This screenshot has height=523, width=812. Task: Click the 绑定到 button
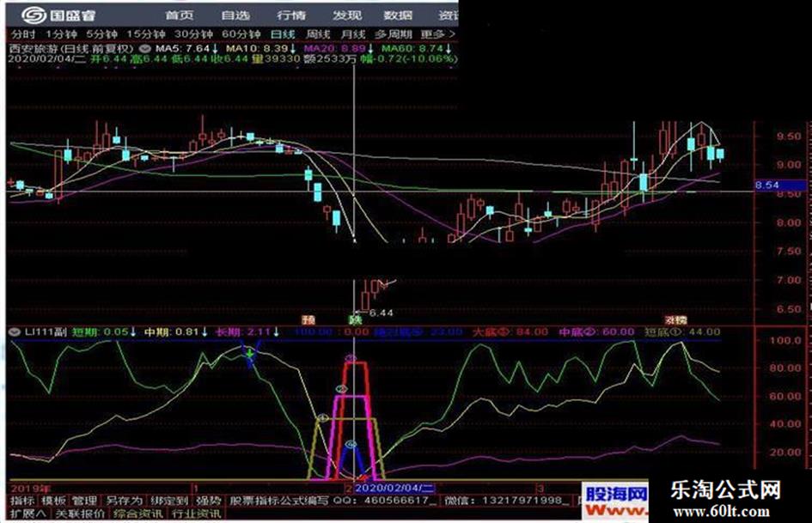tap(169, 501)
